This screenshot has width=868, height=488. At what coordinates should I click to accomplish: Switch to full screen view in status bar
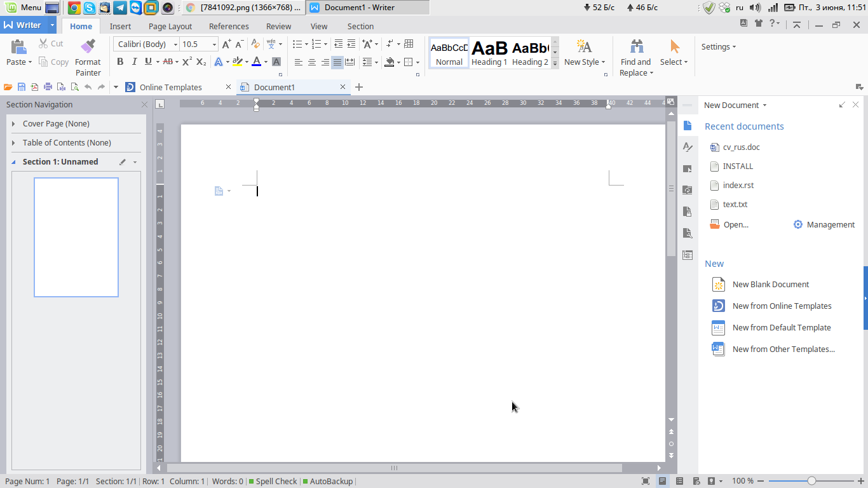pos(646,481)
